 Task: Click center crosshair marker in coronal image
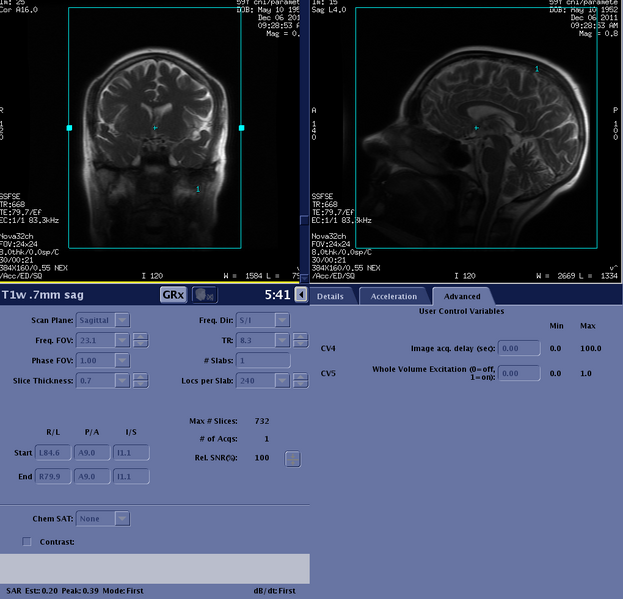click(155, 128)
